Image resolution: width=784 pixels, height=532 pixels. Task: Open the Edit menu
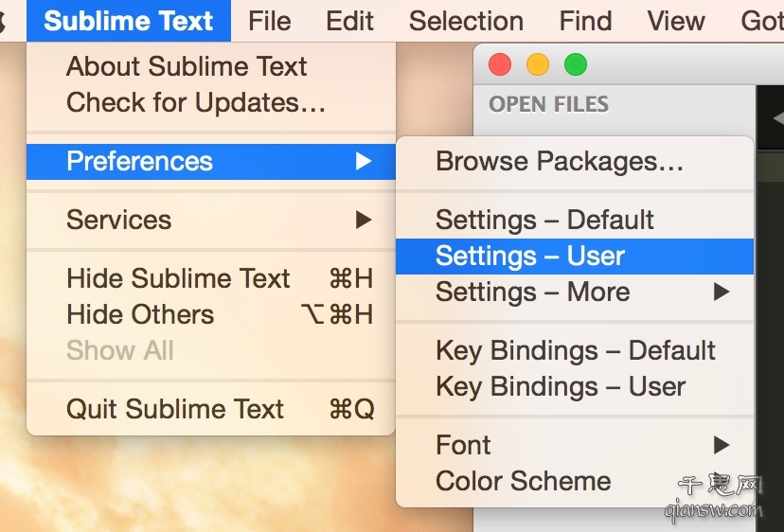click(350, 21)
